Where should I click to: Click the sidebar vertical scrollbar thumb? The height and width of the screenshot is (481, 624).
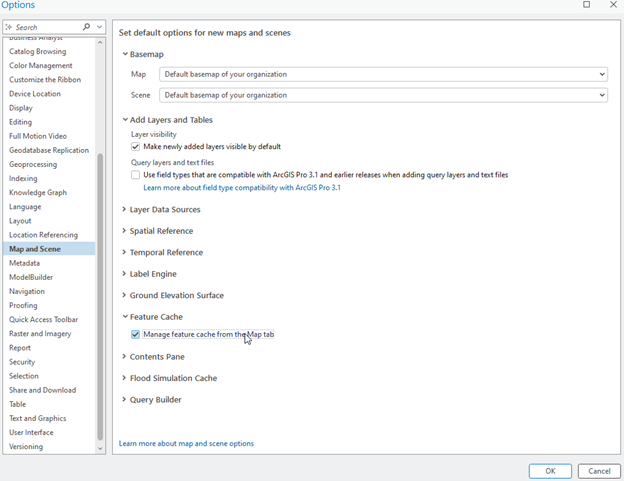pyautogui.click(x=100, y=297)
